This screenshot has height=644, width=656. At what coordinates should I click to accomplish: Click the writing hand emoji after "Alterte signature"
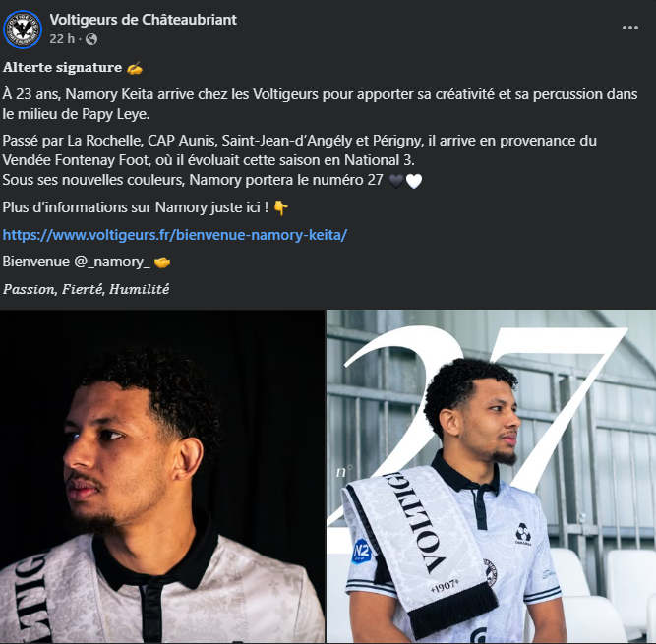pos(134,68)
